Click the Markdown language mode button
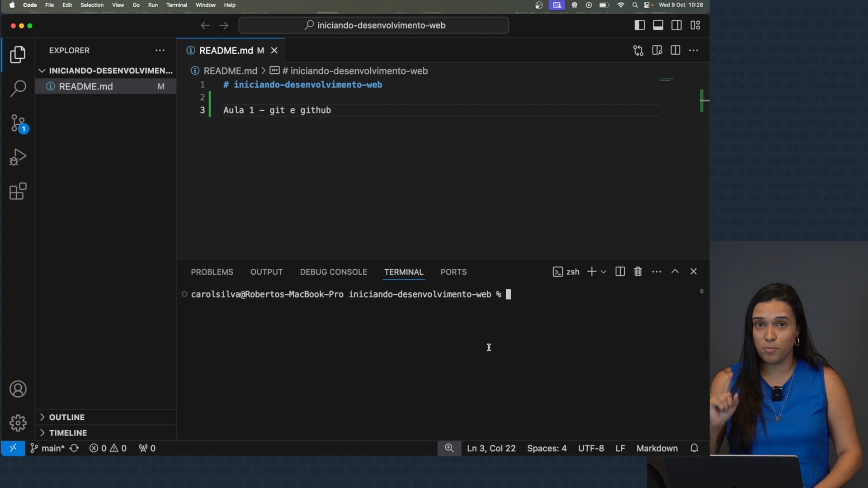Screen dimensions: 868x488 [657, 448]
